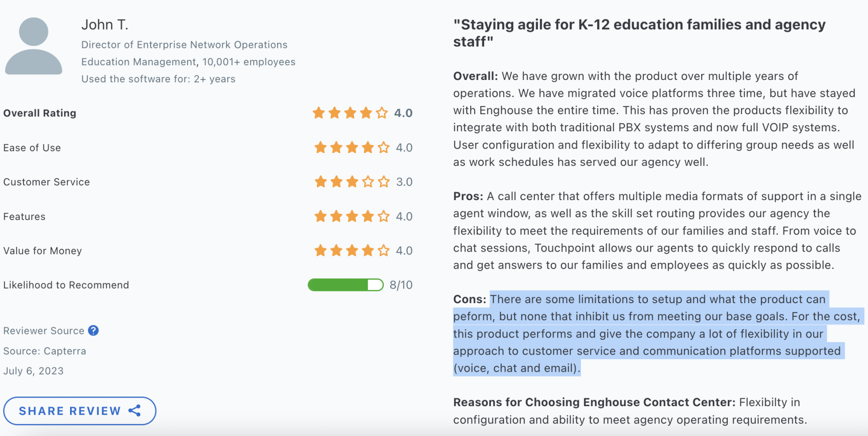Click the Director of Enterprise Network Operations title
Image resolution: width=868 pixels, height=436 pixels.
pyautogui.click(x=184, y=45)
